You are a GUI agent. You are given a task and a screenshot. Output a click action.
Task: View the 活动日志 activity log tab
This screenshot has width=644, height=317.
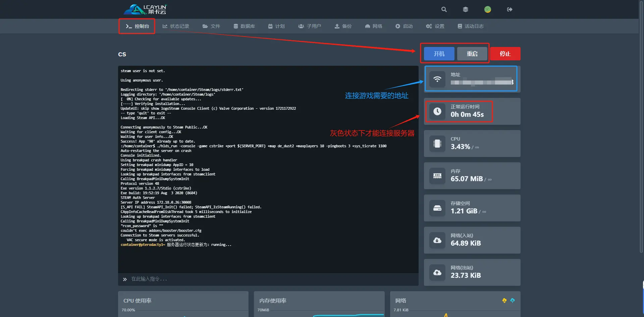click(471, 26)
